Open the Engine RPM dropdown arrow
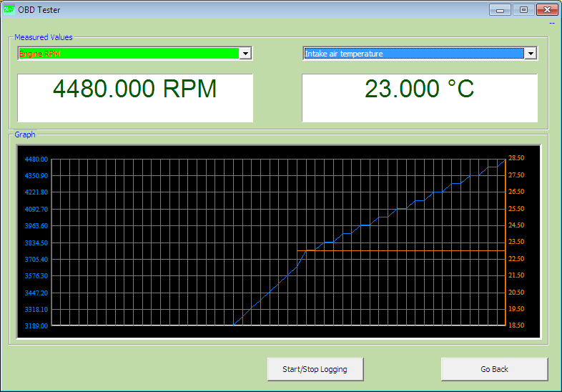Screen dimensions: 562x392 (x=246, y=54)
